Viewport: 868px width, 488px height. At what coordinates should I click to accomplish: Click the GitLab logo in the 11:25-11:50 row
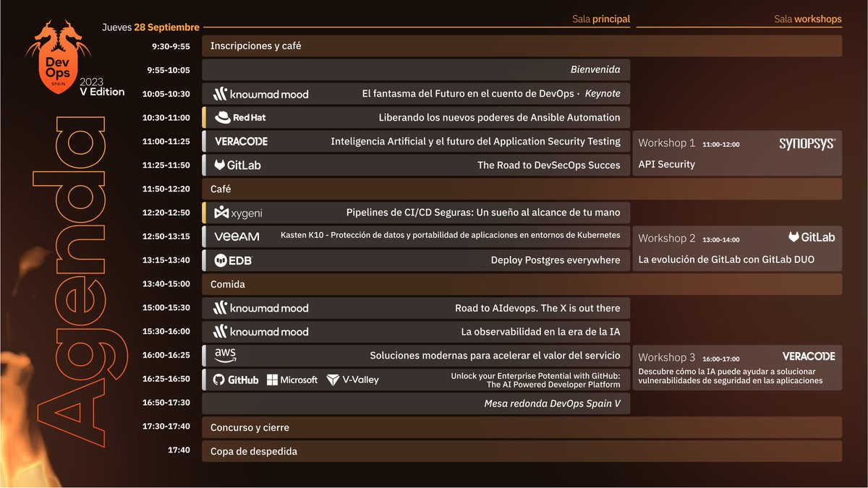pyautogui.click(x=237, y=165)
